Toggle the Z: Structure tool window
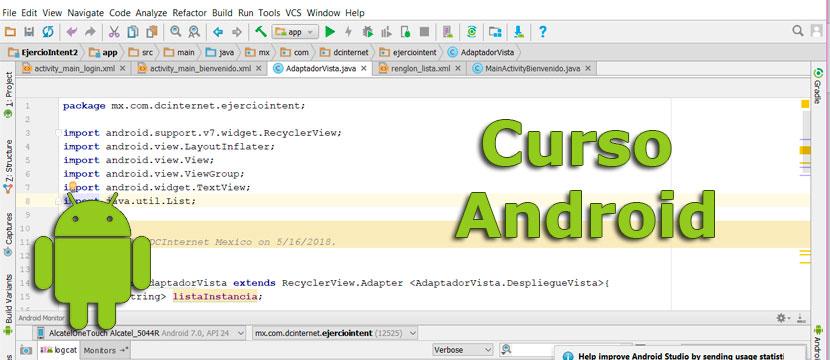 (x=9, y=167)
